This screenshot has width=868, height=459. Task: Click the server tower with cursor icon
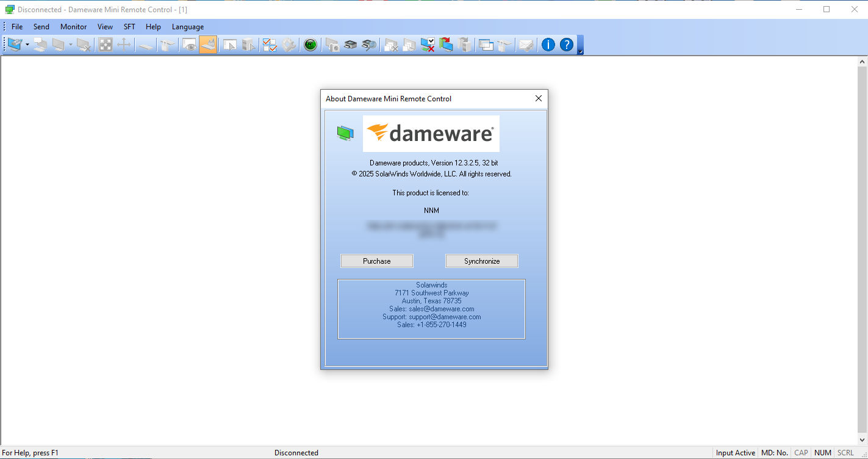248,45
